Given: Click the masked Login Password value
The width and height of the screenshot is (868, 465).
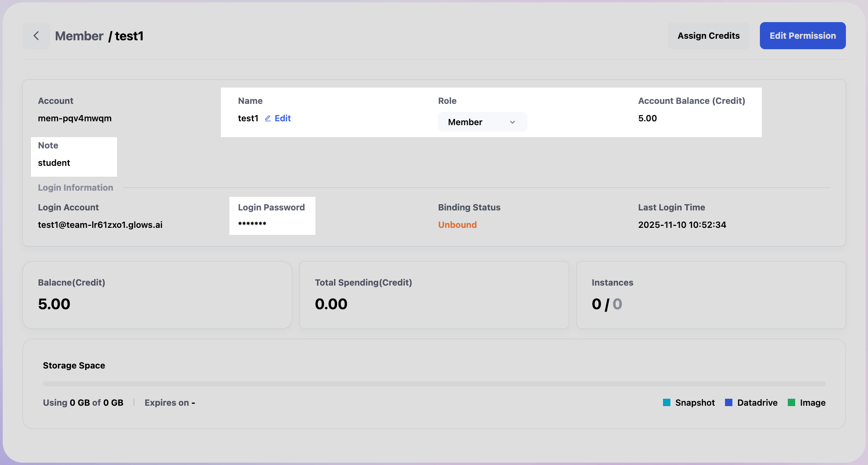Looking at the screenshot, I should click(252, 225).
